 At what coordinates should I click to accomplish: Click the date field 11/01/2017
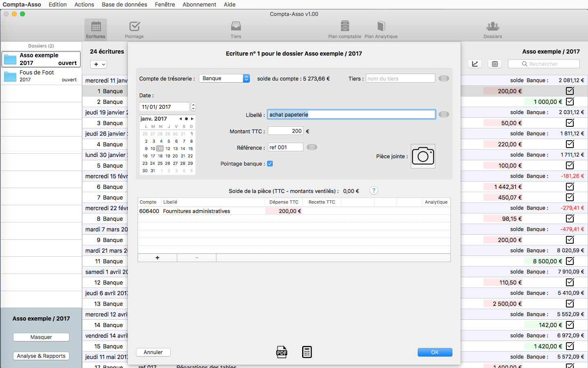(x=165, y=107)
